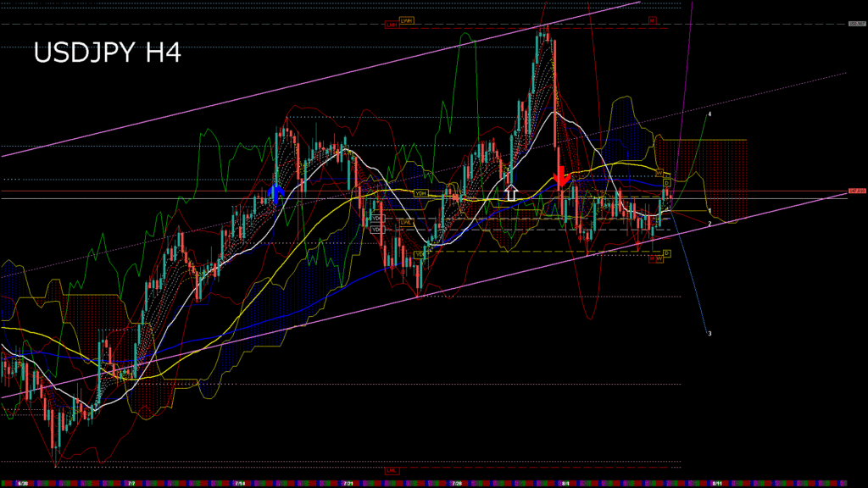The width and height of the screenshot is (868, 488).
Task: Select the 147.210 current price tag
Action: pyautogui.click(x=857, y=191)
